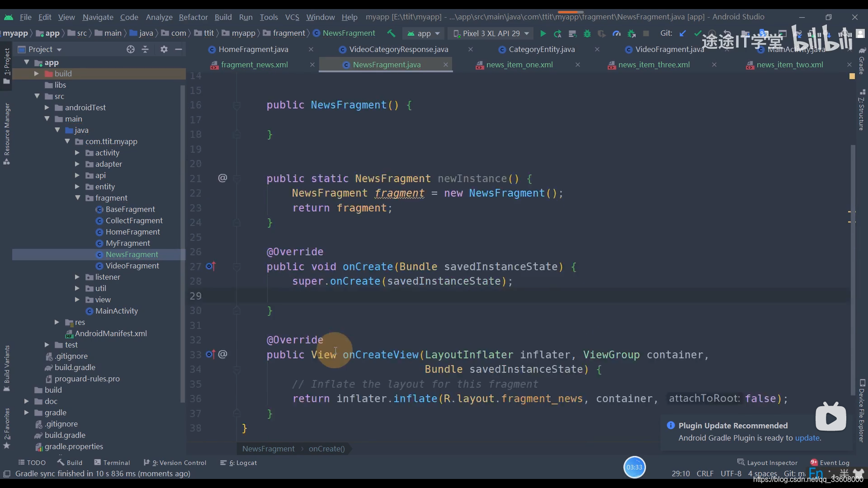Toggle 2: Favorites side panel

coord(7,428)
